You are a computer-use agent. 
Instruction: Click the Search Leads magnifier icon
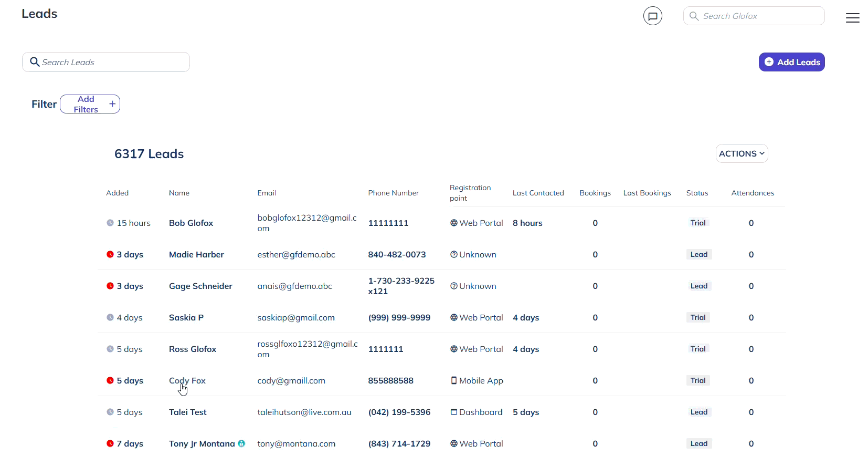pos(35,62)
